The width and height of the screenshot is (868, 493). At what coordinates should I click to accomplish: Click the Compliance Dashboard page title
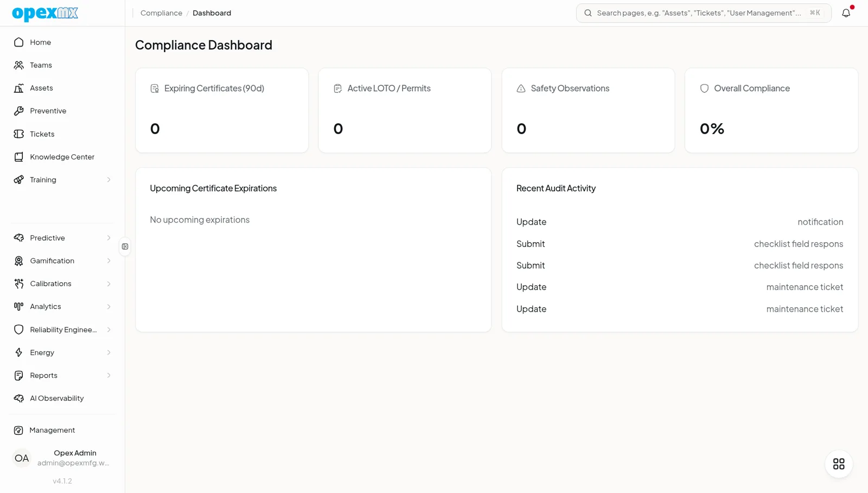[x=203, y=45]
